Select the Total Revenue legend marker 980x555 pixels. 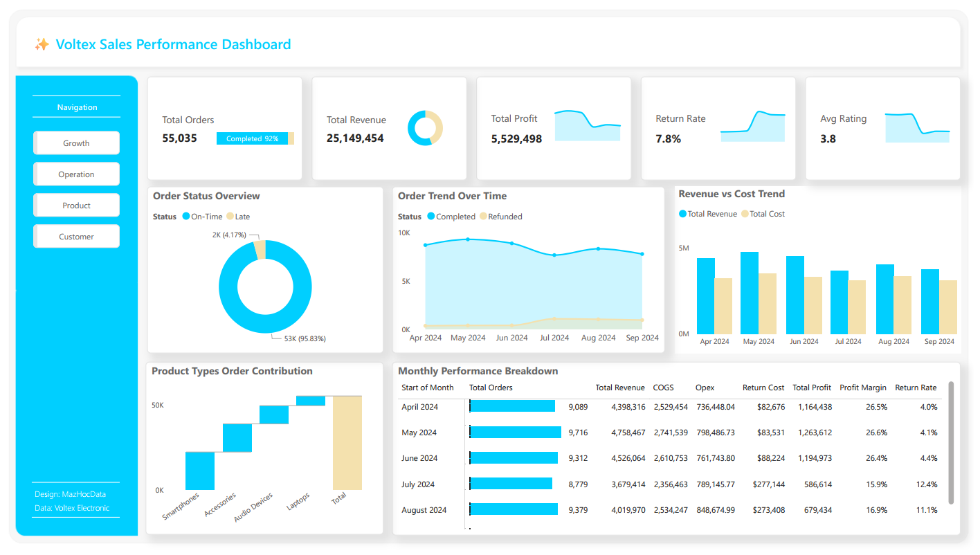(682, 214)
